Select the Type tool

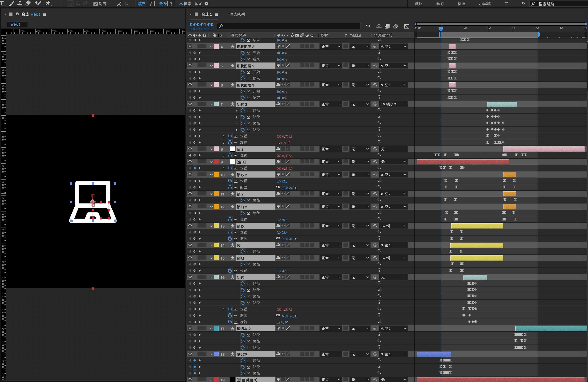click(2, 3)
